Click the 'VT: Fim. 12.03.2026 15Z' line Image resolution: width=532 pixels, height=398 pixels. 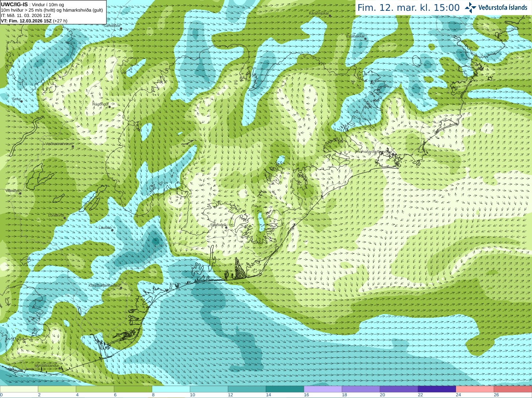tap(34, 21)
